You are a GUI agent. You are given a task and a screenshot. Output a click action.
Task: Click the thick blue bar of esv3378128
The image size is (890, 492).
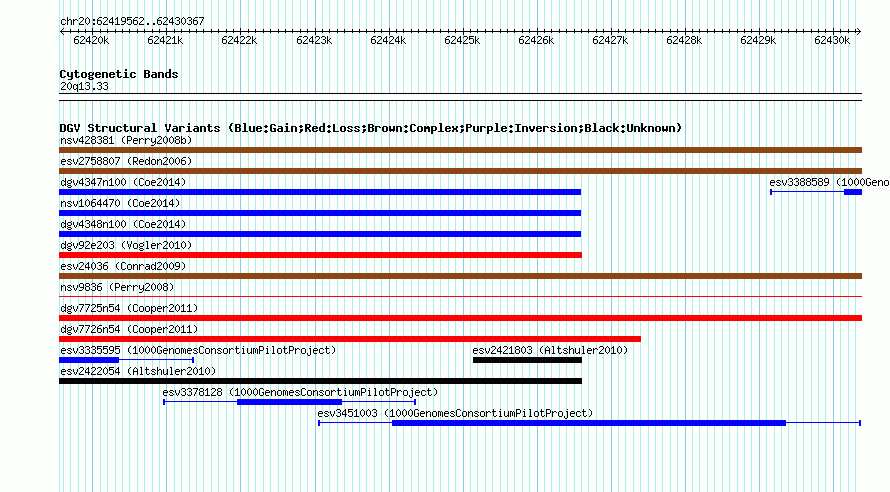[x=289, y=402]
